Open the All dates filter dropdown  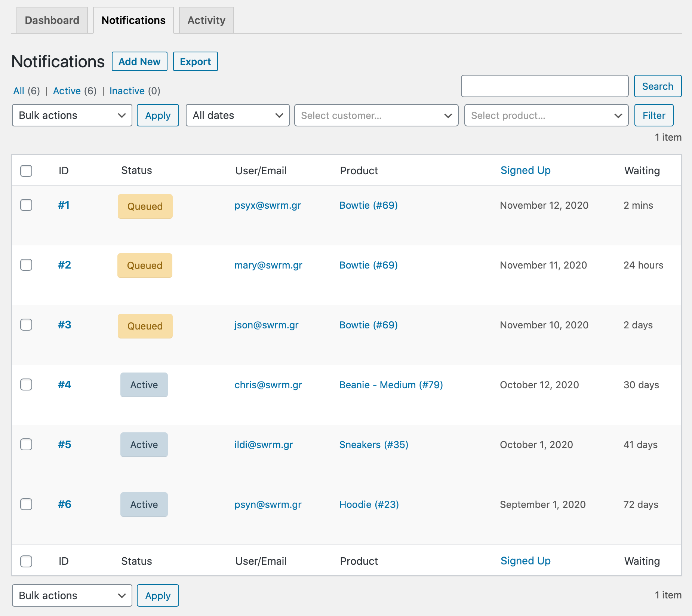click(x=237, y=115)
